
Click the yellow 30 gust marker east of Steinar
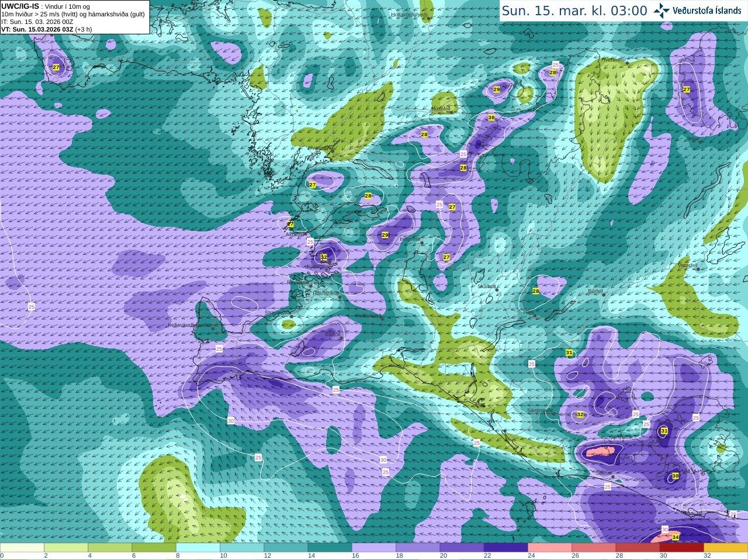pos(676,476)
